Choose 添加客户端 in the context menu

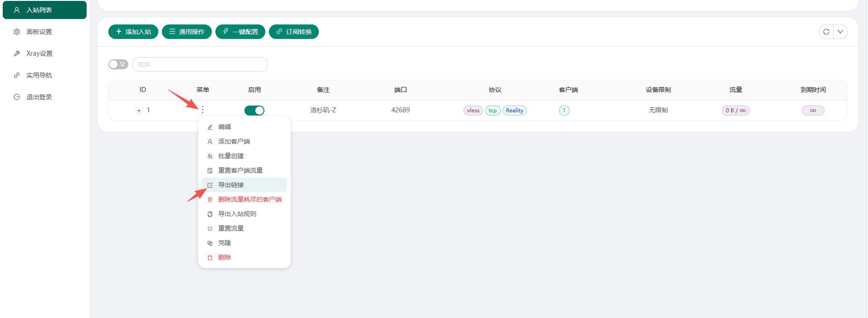click(234, 141)
